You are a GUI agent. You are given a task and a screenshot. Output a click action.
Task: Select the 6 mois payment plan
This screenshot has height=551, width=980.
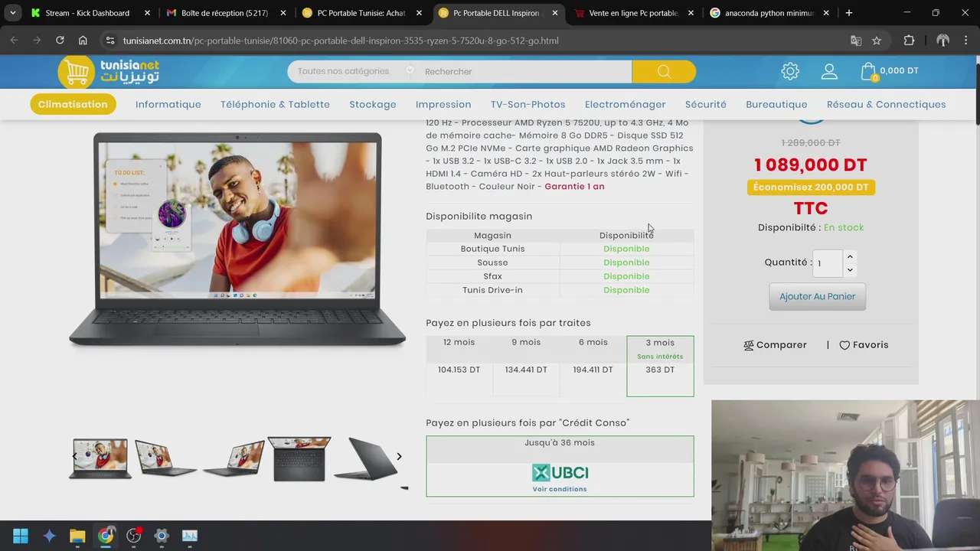point(593,367)
